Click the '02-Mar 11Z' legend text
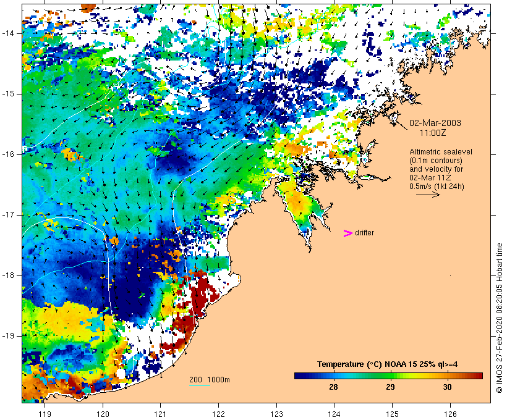 pyautogui.click(x=430, y=178)
